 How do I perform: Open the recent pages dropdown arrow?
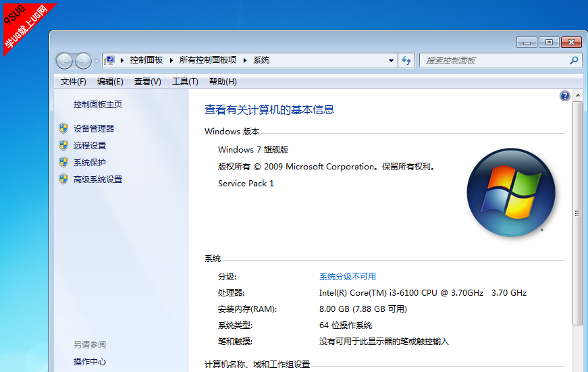tap(97, 61)
